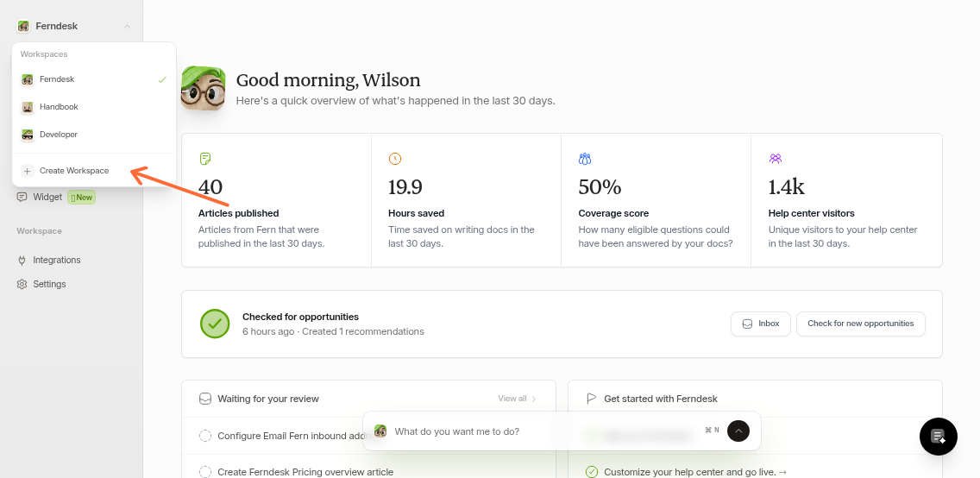Screen dimensions: 980x478
Task: Expand View all for waiting reviews
Action: tap(517, 399)
